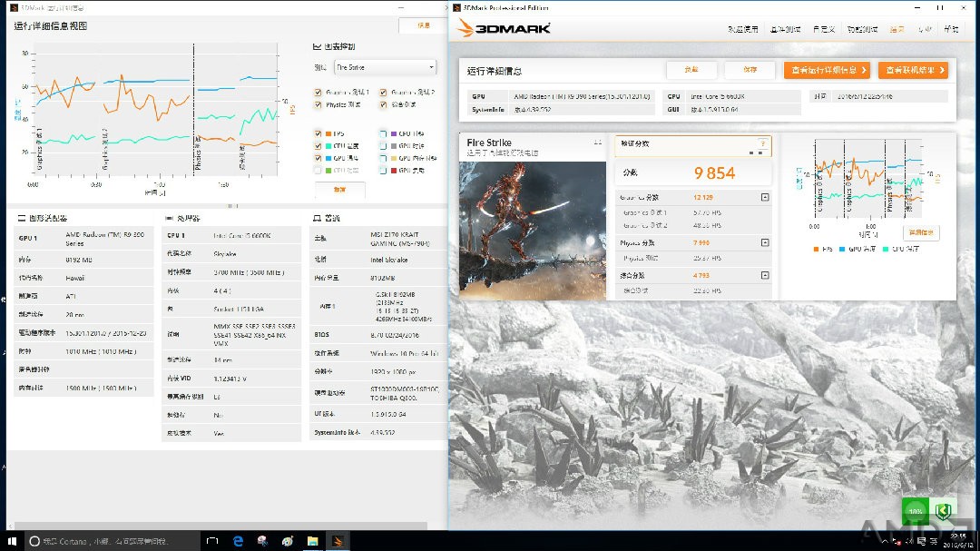
Task: Click the blue GPU temperature swatch under the 3DMark window chart
Action: (x=842, y=249)
